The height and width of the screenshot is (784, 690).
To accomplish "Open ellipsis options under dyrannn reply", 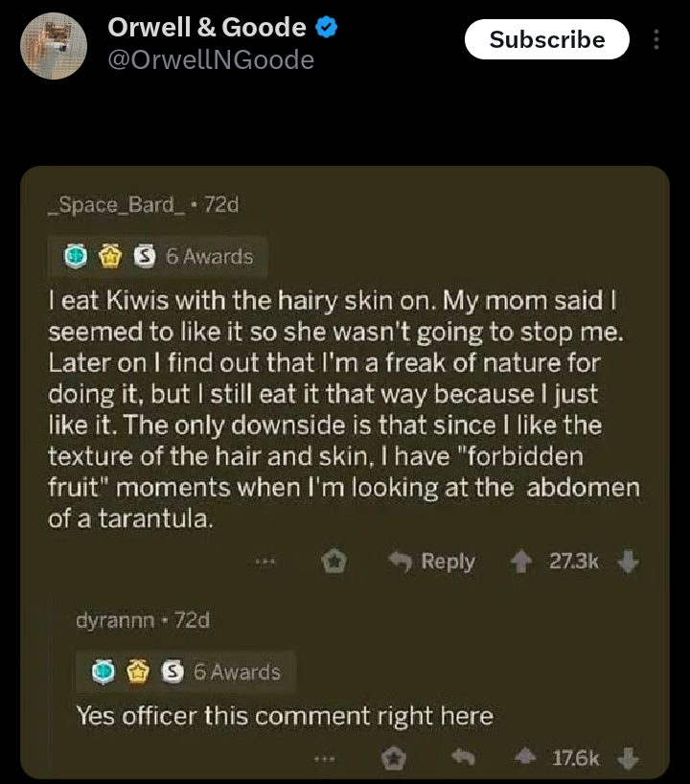I will pyautogui.click(x=327, y=759).
